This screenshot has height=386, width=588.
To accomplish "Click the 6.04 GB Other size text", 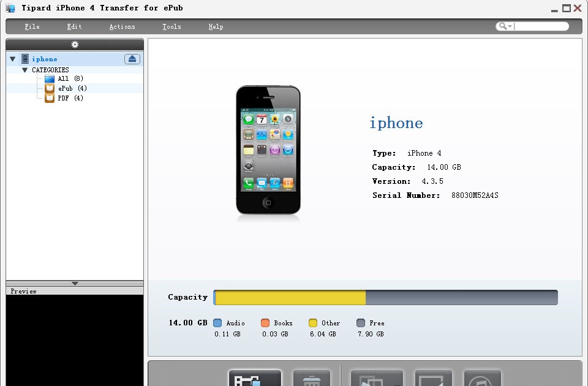I will point(323,334).
